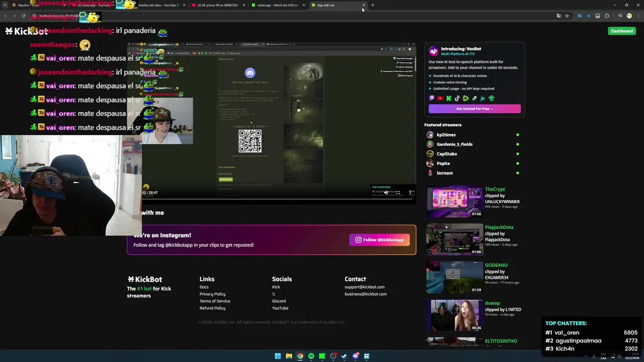Viewport: 644px width, 362px height.
Task: Click the clip title 'with me'
Action: [x=152, y=213]
